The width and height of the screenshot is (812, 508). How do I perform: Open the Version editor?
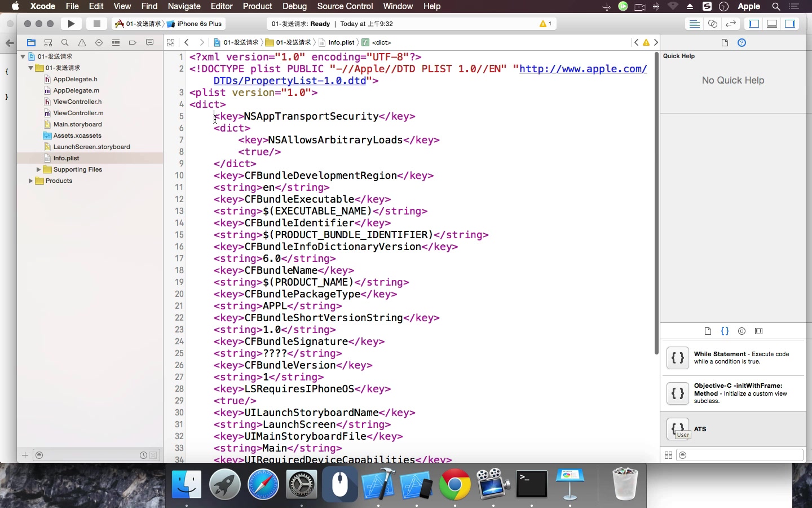tap(730, 24)
